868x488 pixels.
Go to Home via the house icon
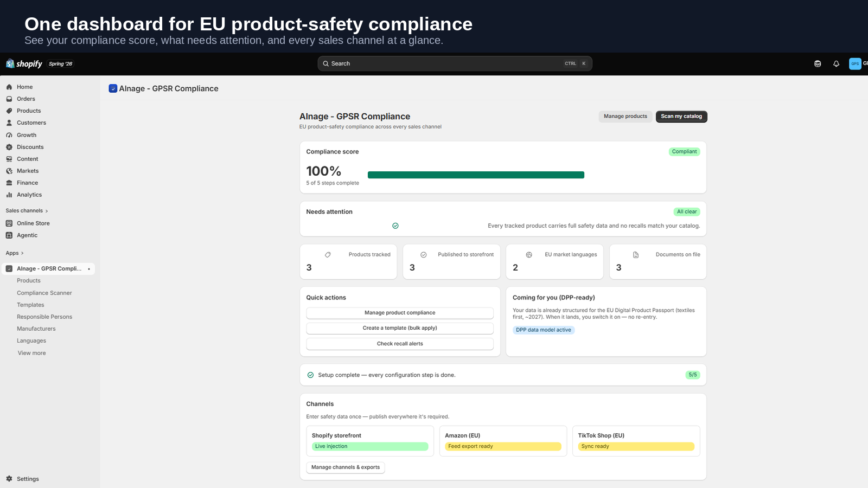click(9, 87)
